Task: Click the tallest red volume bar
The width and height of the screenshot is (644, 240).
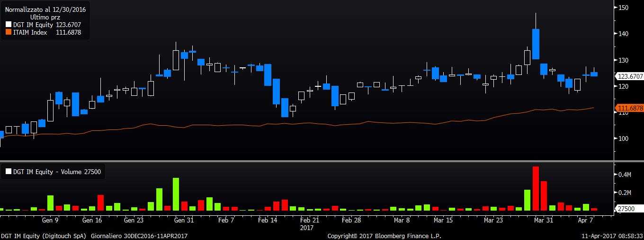Action: click(536, 188)
